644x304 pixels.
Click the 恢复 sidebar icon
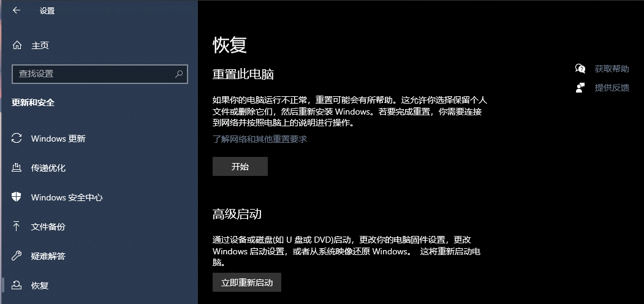coord(17,285)
